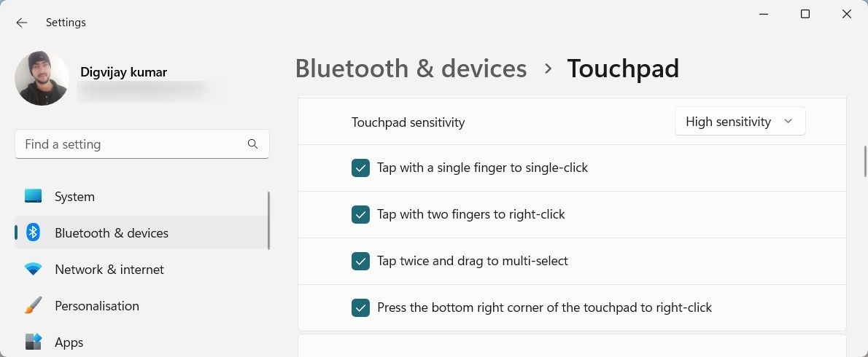Click the Network & internet wifi icon

click(x=33, y=270)
